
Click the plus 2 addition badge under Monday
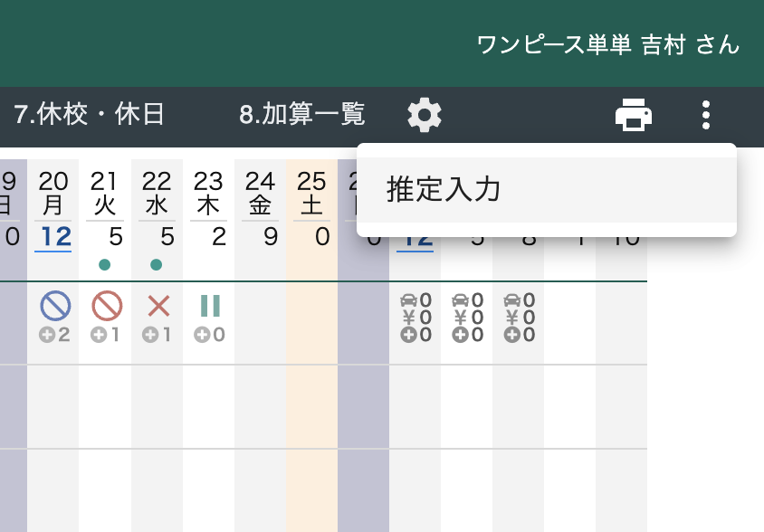pos(55,335)
